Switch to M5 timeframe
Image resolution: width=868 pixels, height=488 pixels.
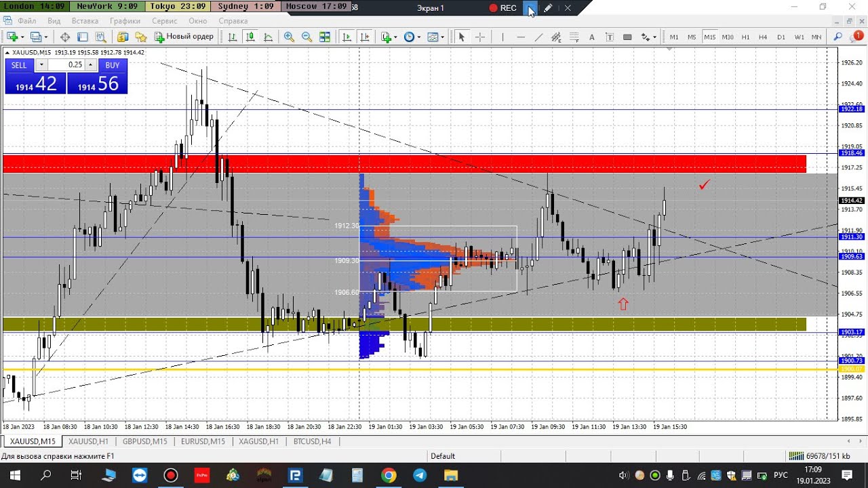tap(692, 37)
